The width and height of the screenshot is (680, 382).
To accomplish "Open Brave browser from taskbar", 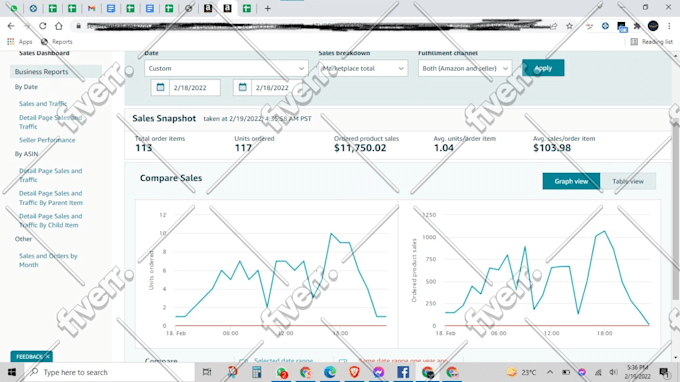I will (x=354, y=372).
